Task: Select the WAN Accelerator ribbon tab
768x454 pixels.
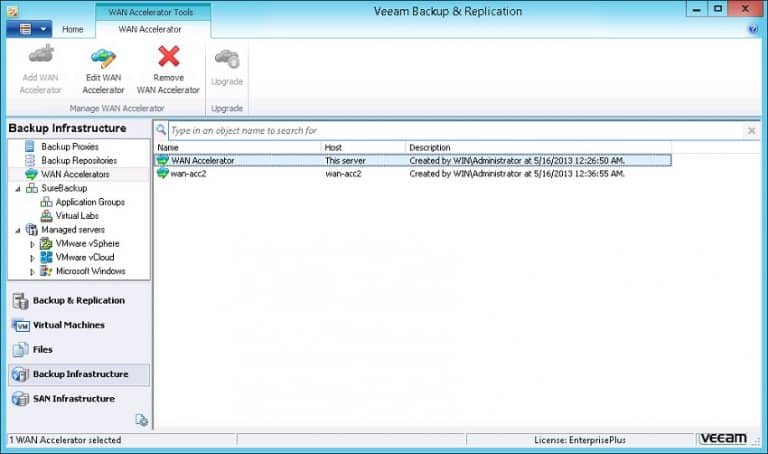Action: tap(150, 29)
